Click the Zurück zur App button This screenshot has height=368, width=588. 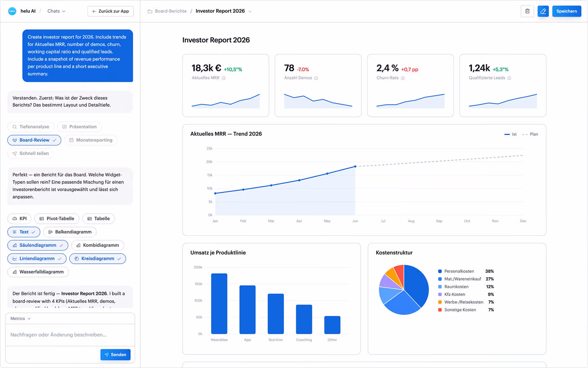(110, 11)
